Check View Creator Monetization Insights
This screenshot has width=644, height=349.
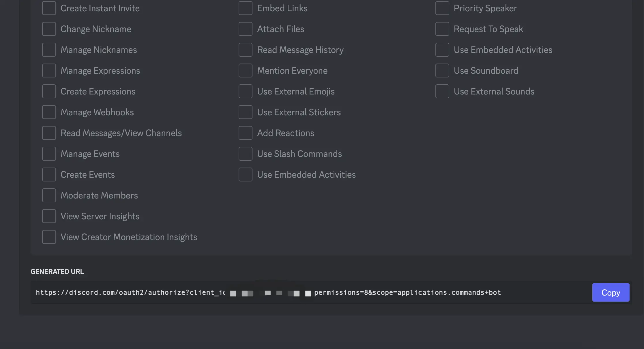49,237
